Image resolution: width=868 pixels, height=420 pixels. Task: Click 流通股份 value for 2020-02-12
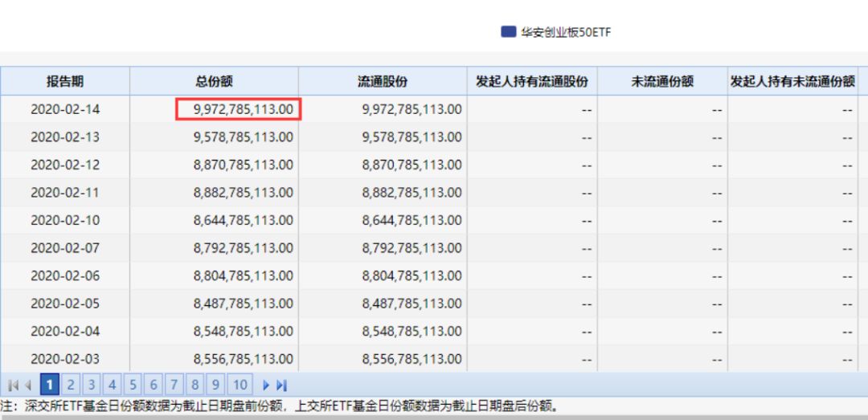pyautogui.click(x=411, y=165)
